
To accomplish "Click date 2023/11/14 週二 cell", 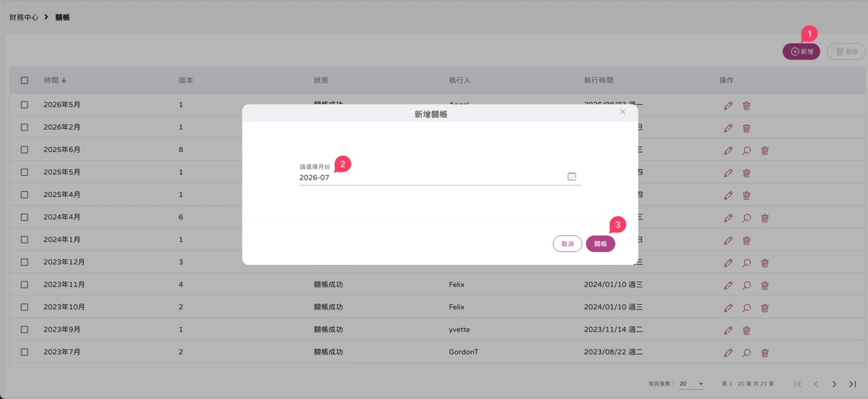I will (613, 329).
